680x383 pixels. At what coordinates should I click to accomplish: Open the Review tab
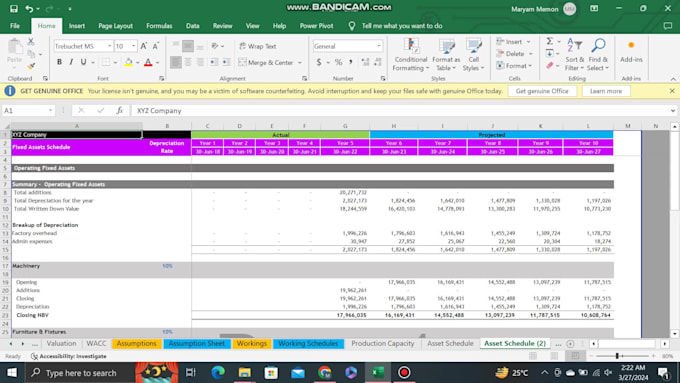pyautogui.click(x=222, y=26)
